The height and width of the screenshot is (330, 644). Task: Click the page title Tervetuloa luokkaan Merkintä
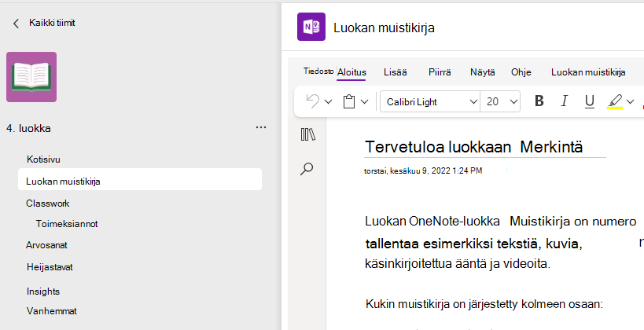point(473,146)
